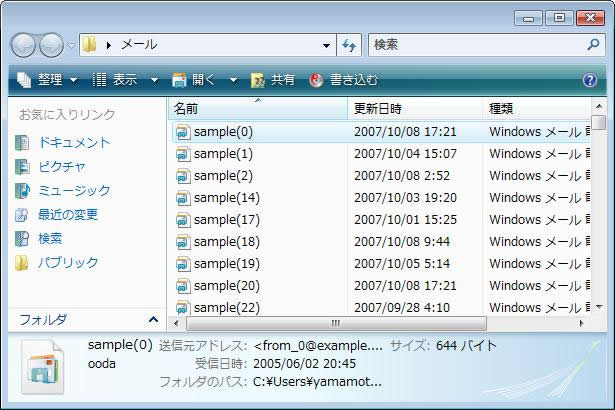Click size value 644 バイト
The height and width of the screenshot is (410, 615).
click(466, 346)
